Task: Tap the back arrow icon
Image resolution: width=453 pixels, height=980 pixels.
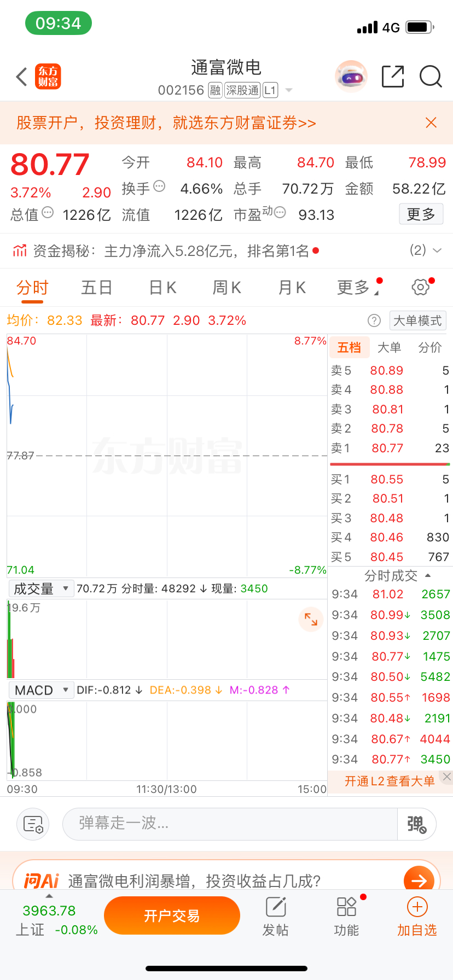Action: 22,77
